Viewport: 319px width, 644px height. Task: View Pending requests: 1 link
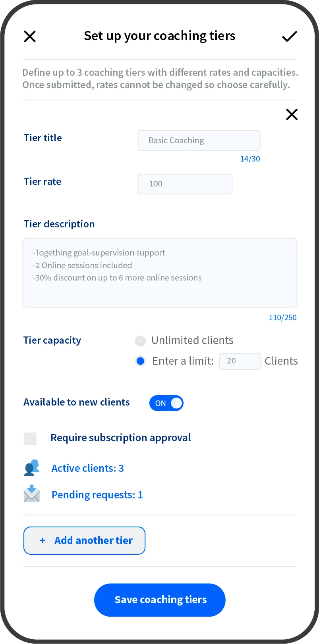(97, 495)
